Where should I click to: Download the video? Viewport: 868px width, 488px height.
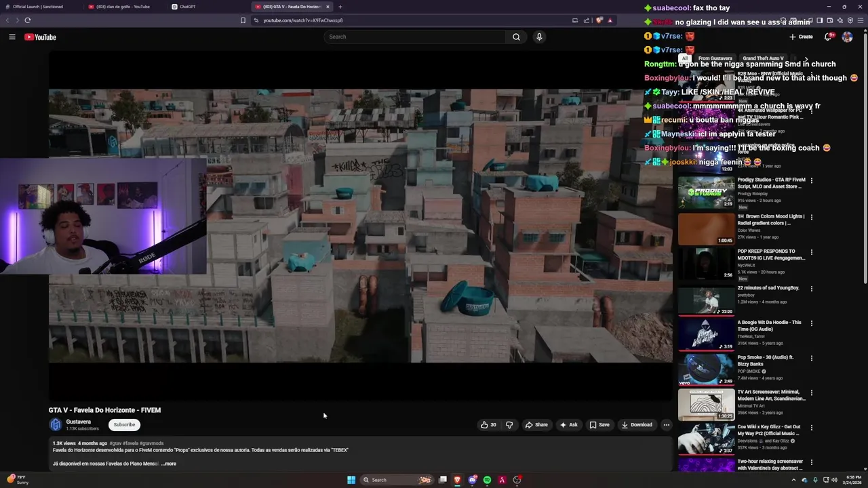637,425
